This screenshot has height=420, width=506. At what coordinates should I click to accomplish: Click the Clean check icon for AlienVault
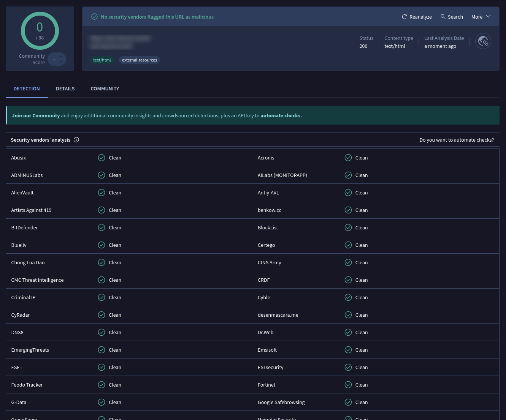click(102, 193)
